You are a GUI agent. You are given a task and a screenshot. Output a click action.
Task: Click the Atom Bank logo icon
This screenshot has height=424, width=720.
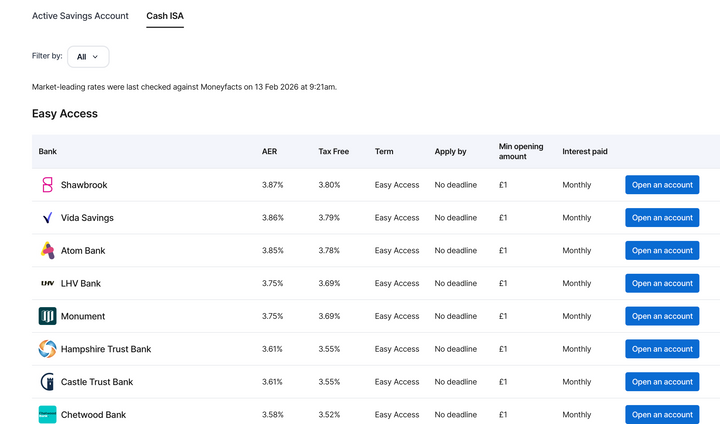(x=47, y=251)
